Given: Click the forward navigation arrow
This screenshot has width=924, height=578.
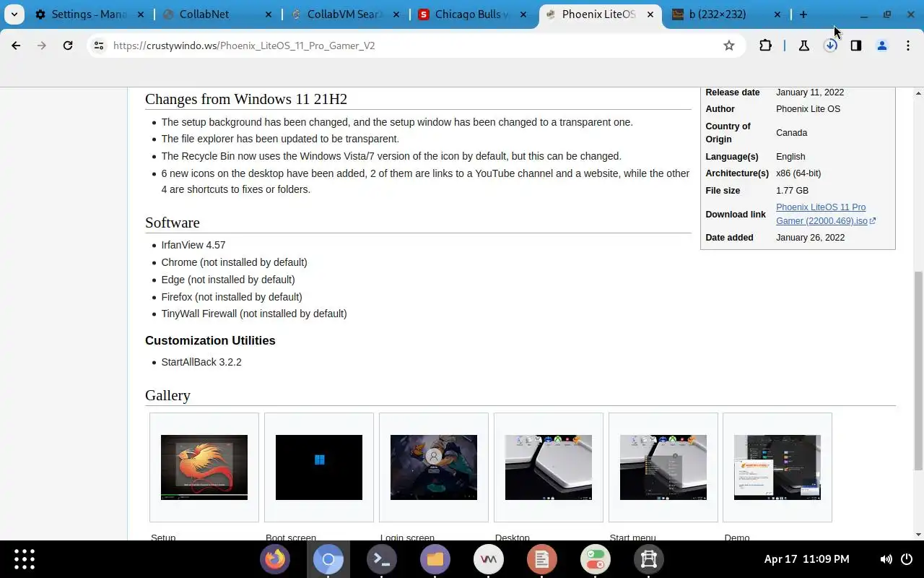Looking at the screenshot, I should 42,46.
